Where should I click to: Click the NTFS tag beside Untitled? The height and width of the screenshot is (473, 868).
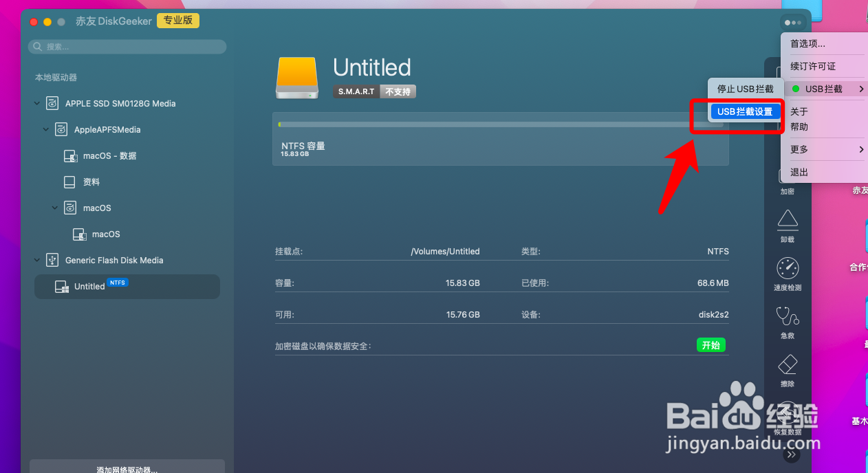pyautogui.click(x=118, y=283)
